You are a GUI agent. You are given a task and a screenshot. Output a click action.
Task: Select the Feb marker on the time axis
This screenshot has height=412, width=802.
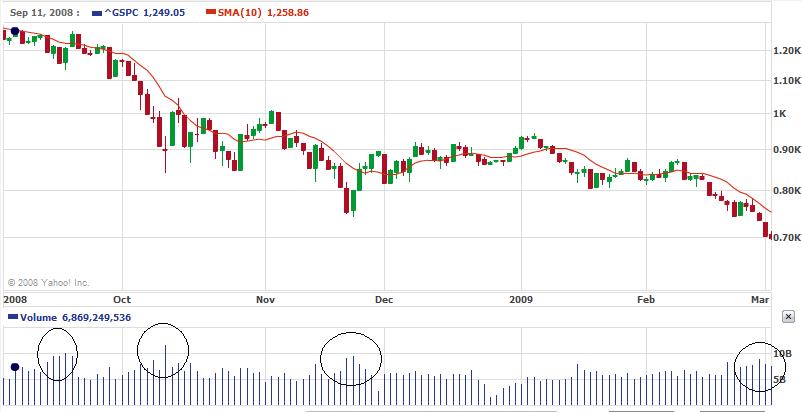click(647, 298)
